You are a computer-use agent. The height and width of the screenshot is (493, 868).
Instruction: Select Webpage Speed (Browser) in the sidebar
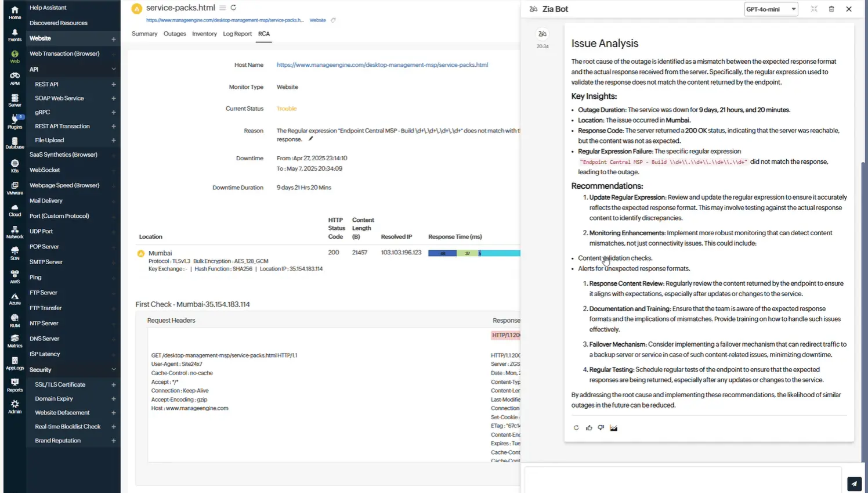pyautogui.click(x=64, y=185)
